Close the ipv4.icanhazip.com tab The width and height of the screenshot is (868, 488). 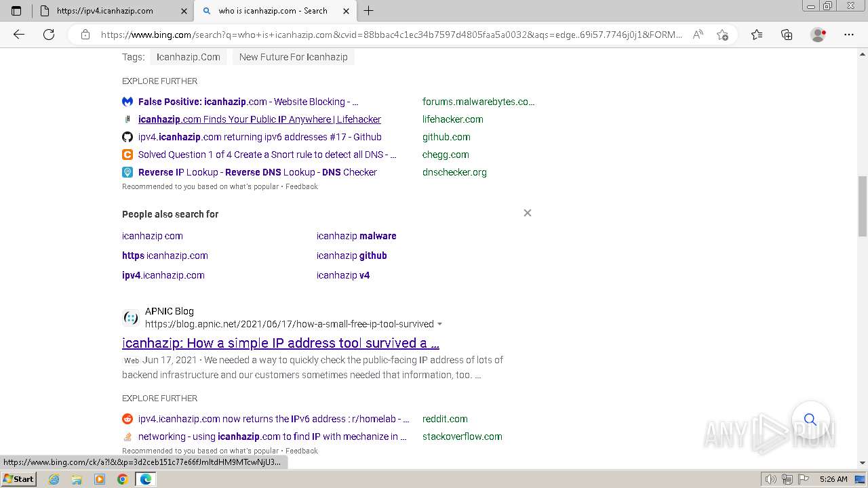pos(184,11)
